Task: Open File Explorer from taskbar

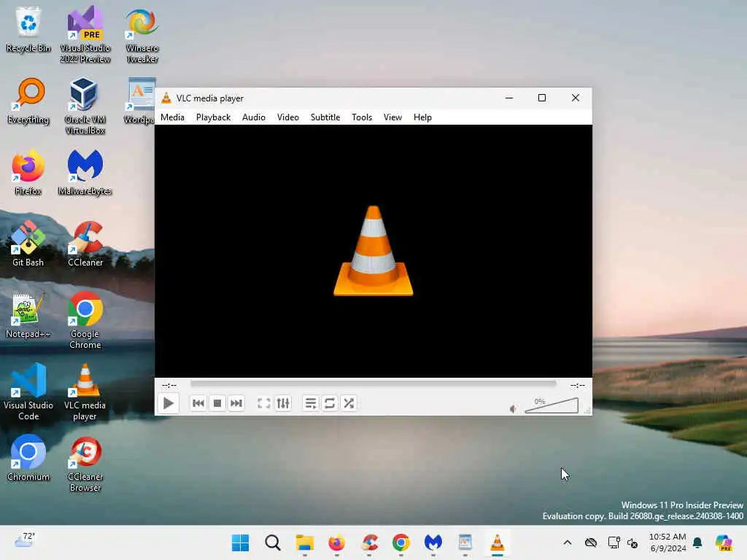Action: point(304,542)
